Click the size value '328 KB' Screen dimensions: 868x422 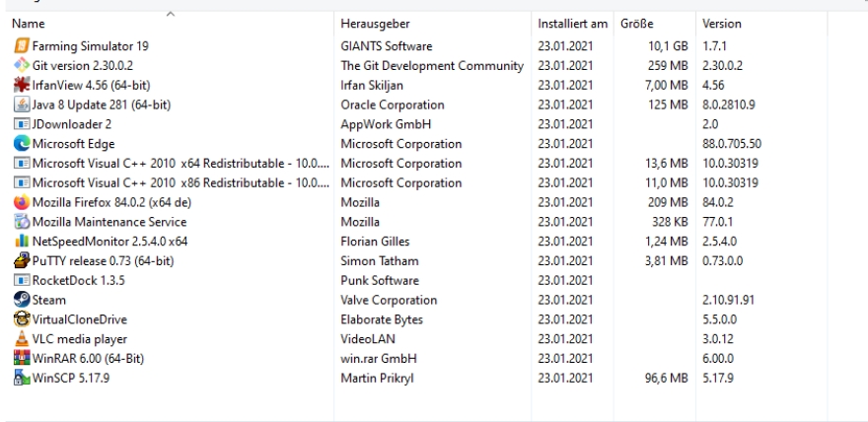point(670,222)
